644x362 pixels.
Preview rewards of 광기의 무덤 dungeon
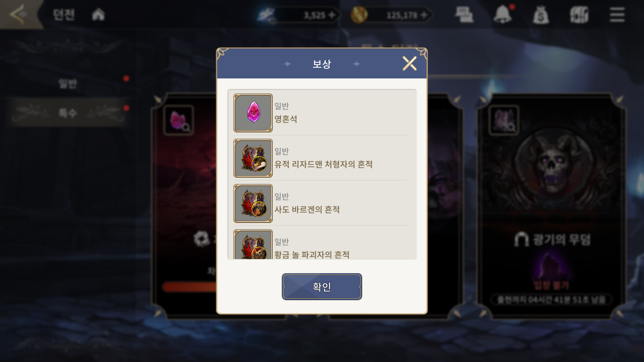504,120
